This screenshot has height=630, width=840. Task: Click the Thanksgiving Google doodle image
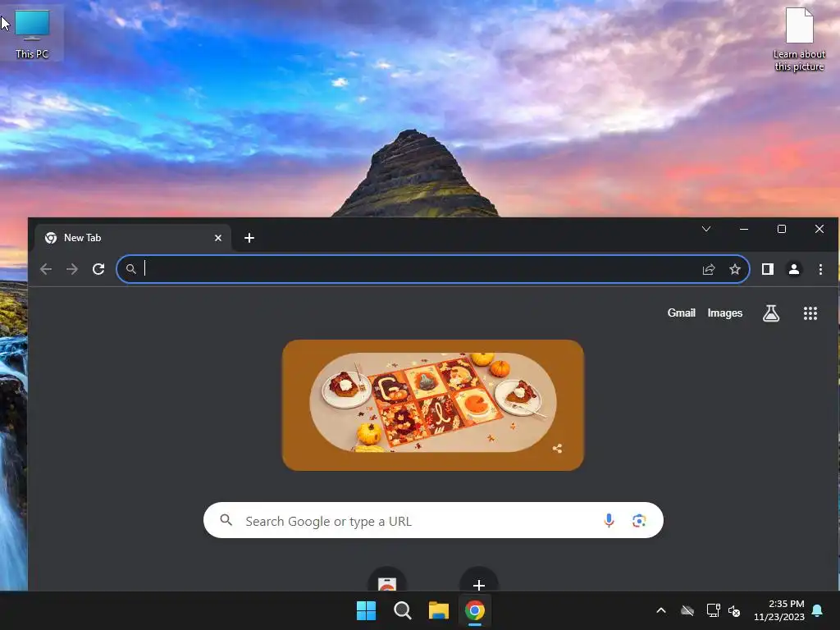[x=433, y=405]
